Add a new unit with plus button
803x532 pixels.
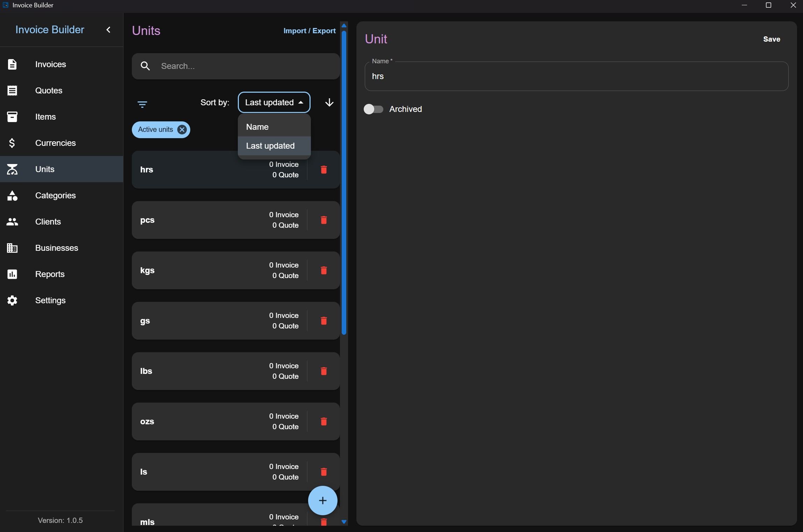tap(322, 501)
